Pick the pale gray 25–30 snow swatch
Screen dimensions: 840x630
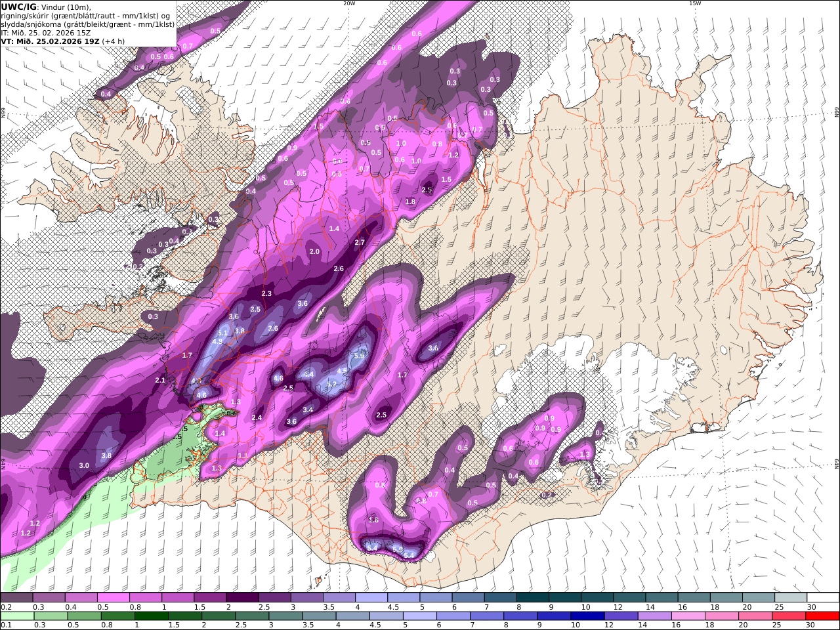click(x=791, y=597)
